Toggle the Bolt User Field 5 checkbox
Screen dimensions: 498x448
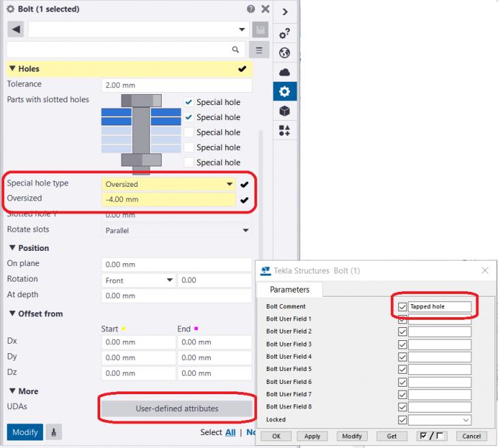[x=402, y=370]
